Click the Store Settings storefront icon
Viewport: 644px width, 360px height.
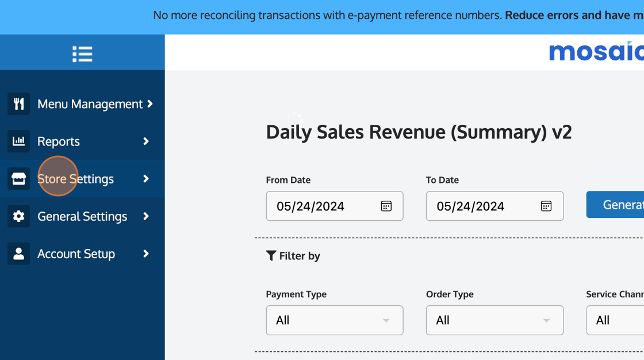pos(19,179)
